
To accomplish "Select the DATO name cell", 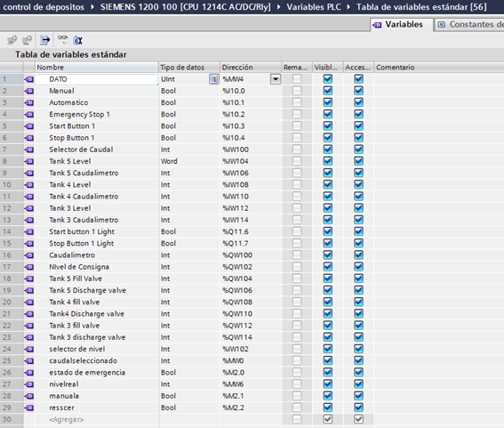I will [x=96, y=79].
